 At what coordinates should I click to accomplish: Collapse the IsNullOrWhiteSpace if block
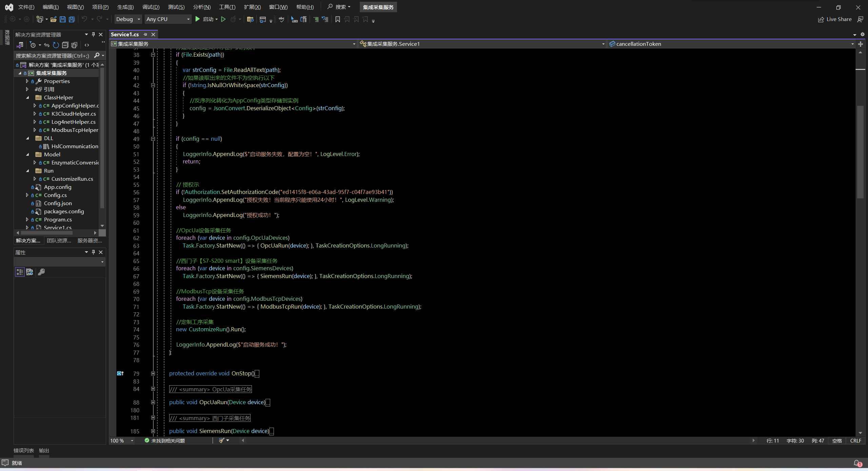[153, 85]
